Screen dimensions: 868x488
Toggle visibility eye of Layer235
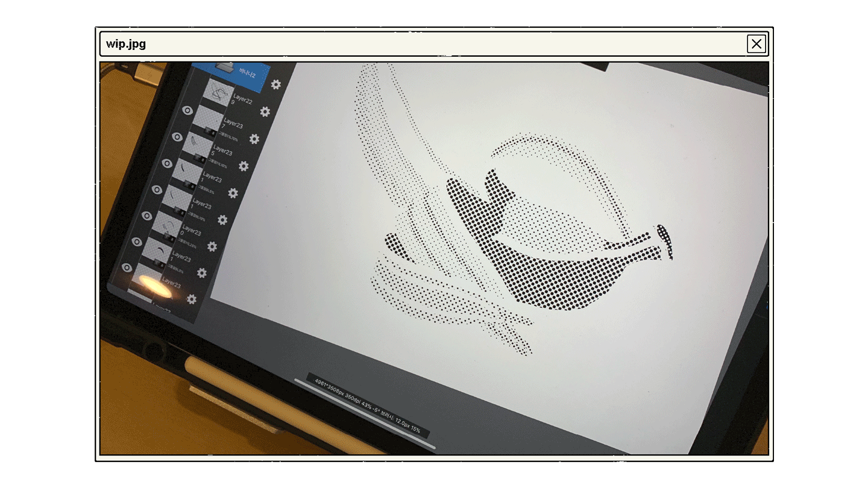pyautogui.click(x=177, y=137)
